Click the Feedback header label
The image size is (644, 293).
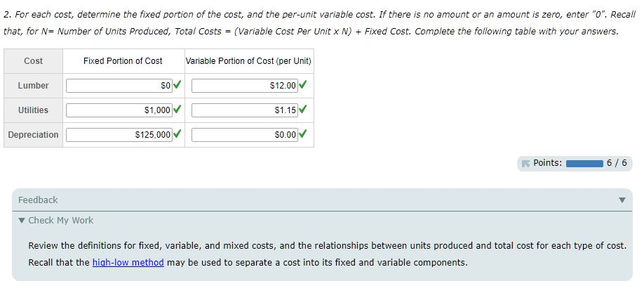point(38,200)
